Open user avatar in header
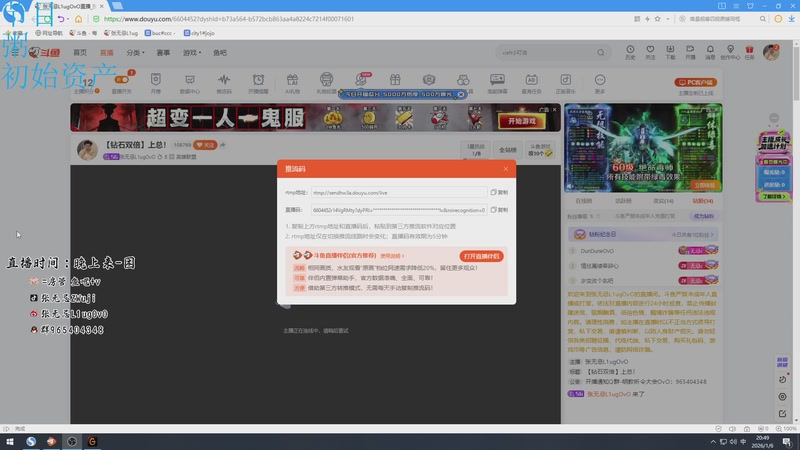Image resolution: width=800 pixels, height=450 pixels. click(771, 52)
